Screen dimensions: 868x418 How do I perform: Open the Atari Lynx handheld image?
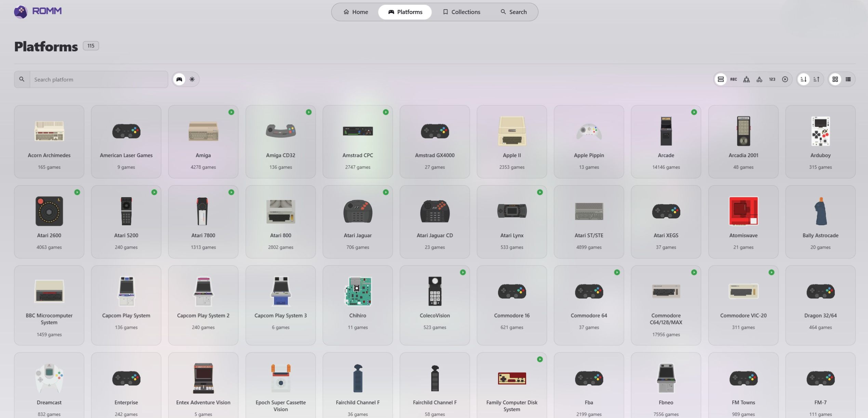(512, 211)
